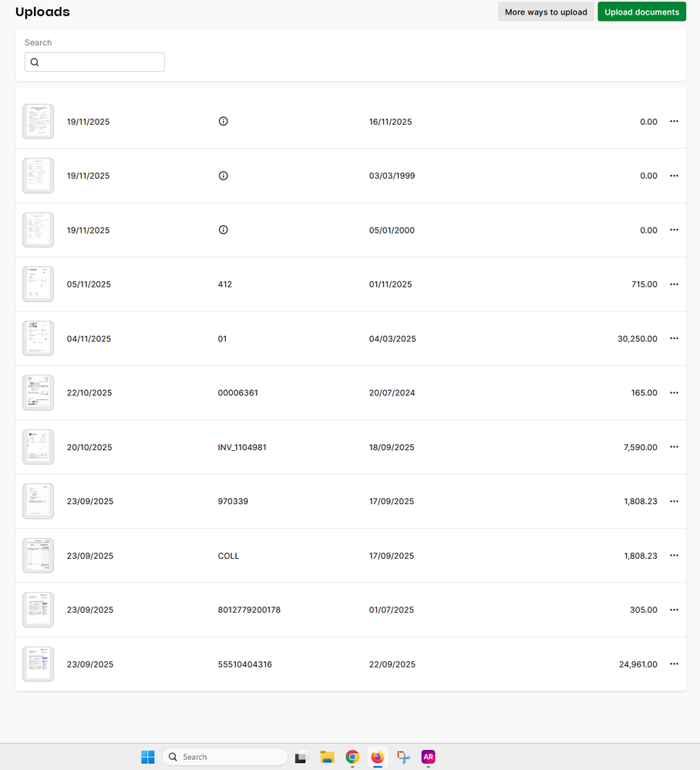700x770 pixels.
Task: Open the options menu for invoice 412
Action: point(674,284)
